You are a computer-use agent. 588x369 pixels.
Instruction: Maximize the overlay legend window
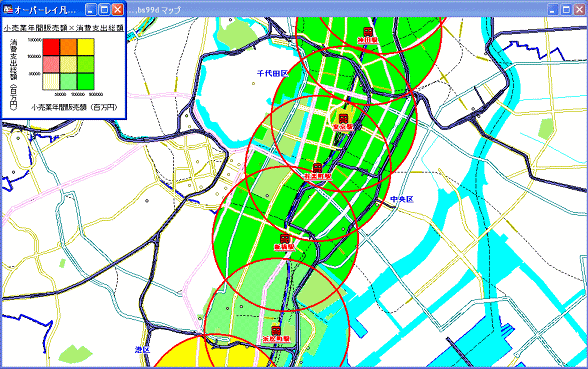[104, 10]
